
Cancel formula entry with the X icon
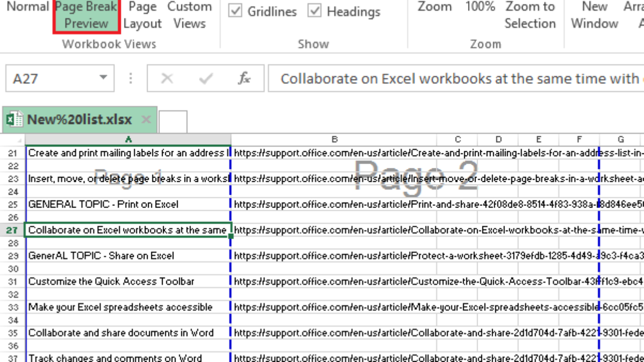pos(167,79)
